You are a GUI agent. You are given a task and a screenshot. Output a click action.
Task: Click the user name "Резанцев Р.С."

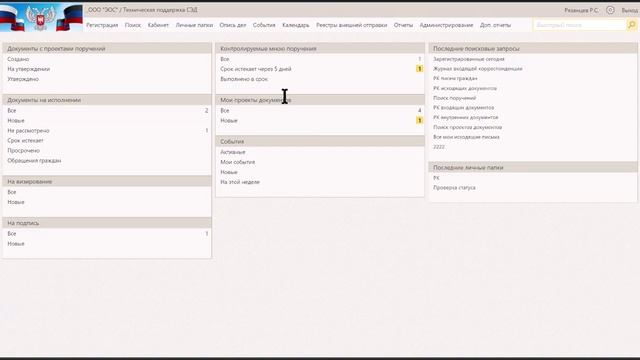(582, 10)
